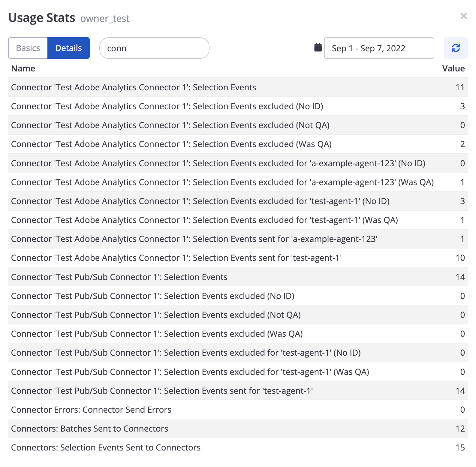Select Pub/Sub row excluded for 'test-agent-1' (Was QA)
This screenshot has height=467, width=476.
point(238,372)
